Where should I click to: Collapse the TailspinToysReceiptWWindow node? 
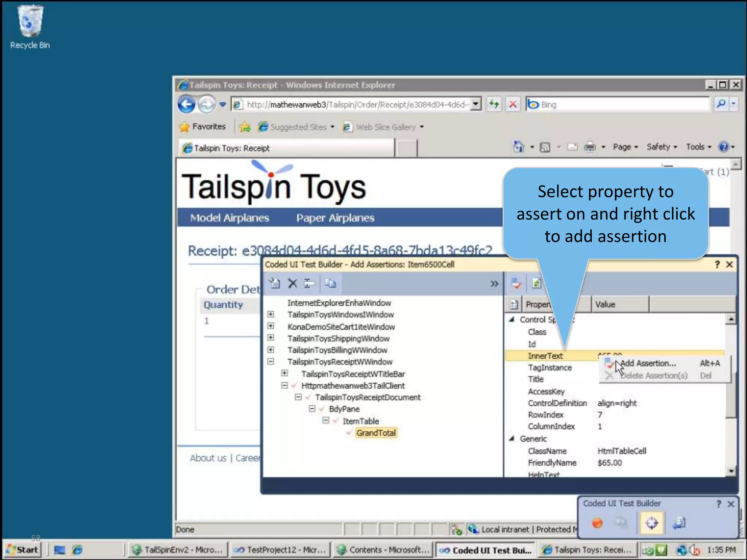(x=271, y=362)
